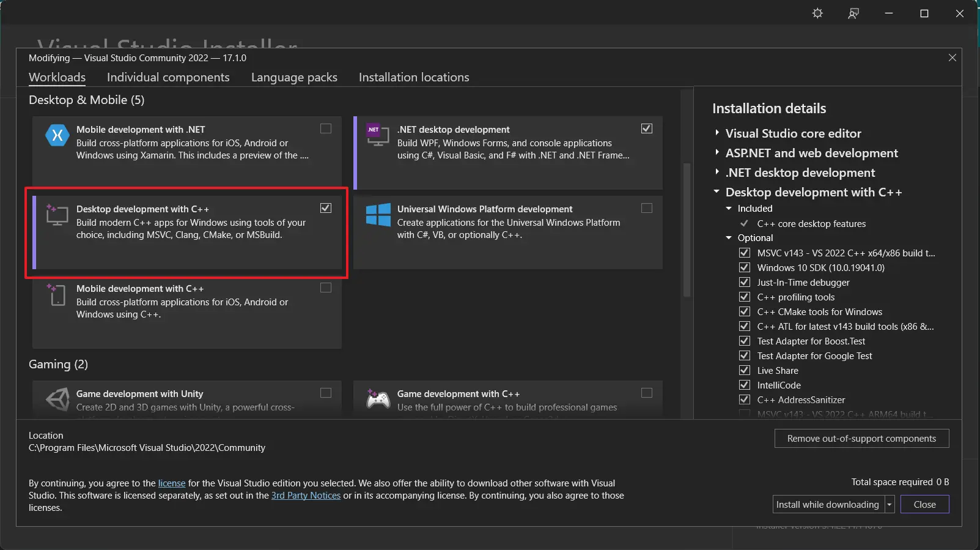Uncheck Test Adapter for Boost.Test

[745, 341]
